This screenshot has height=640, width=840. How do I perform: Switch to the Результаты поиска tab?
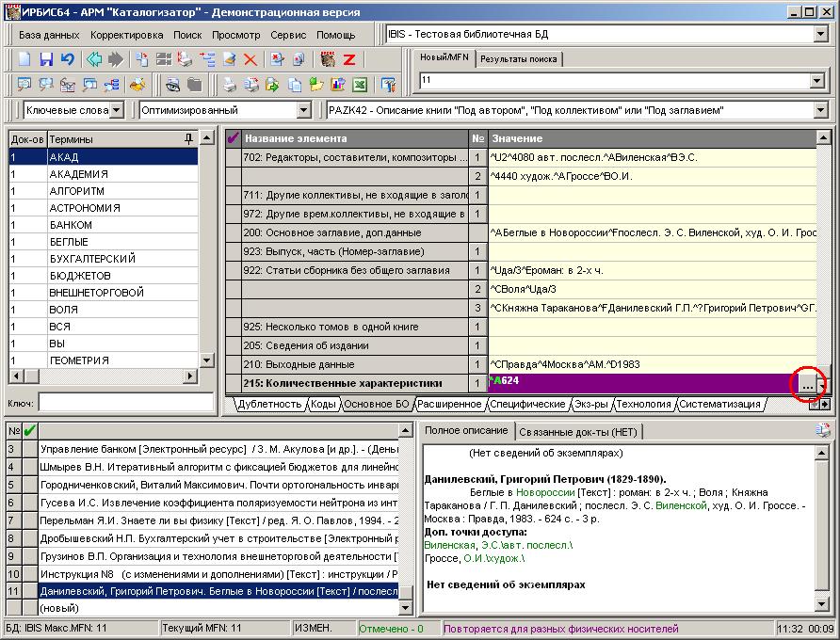(x=518, y=59)
